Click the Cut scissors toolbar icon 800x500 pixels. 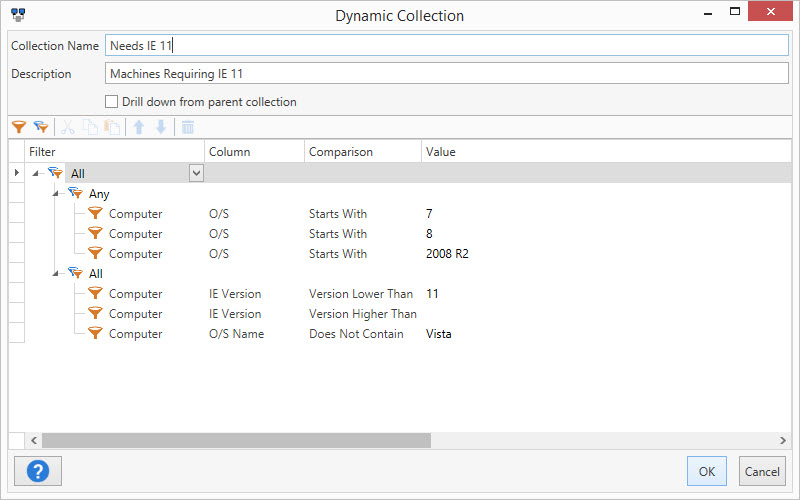point(67,127)
